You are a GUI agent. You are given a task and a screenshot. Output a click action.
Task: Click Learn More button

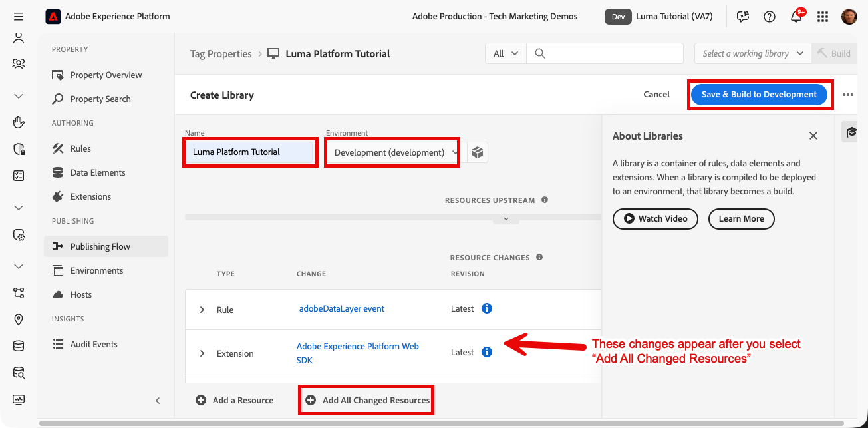(x=741, y=218)
